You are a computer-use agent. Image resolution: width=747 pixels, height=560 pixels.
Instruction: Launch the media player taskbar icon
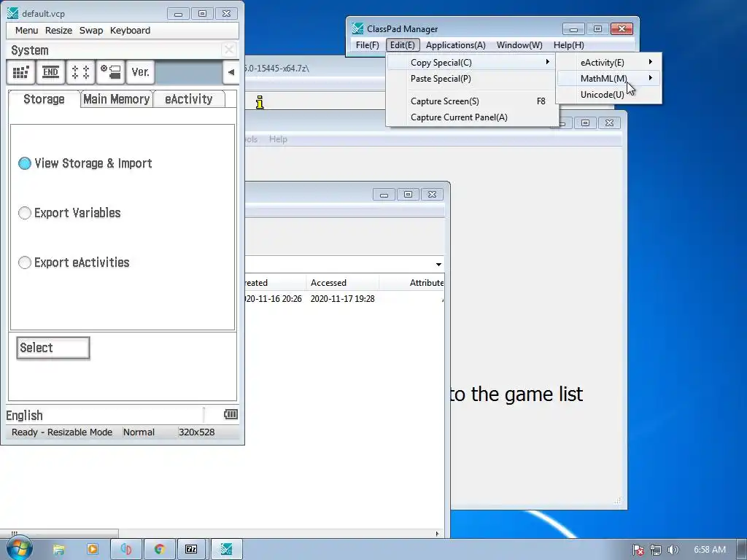pos(93,550)
